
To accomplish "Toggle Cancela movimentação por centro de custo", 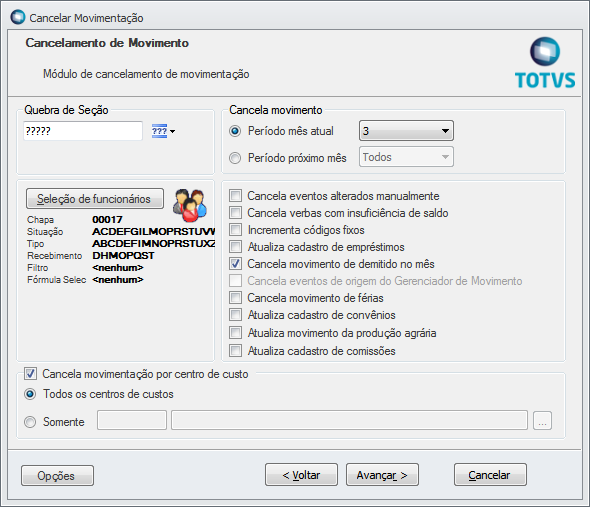I will pyautogui.click(x=30, y=374).
